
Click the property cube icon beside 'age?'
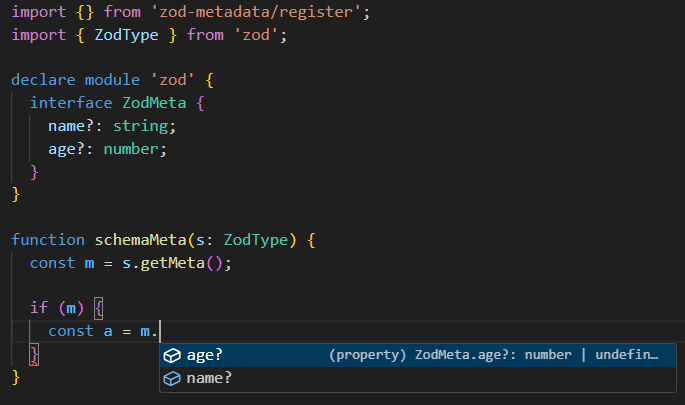(172, 356)
